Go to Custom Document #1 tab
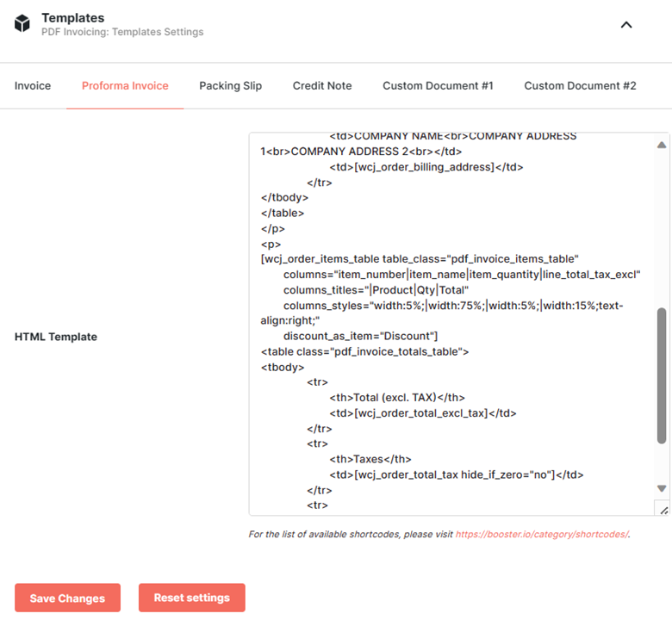Screen dimensions: 672x626 coord(438,86)
